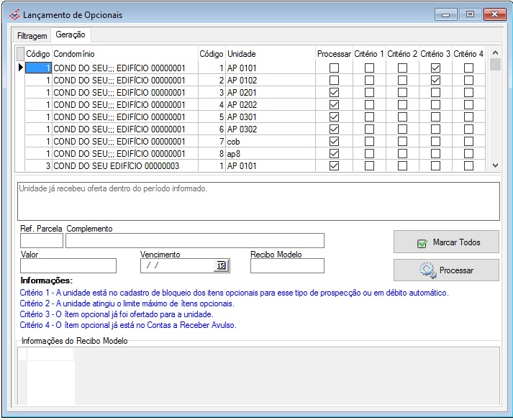
Task: Focus the Complemento text field
Action: pos(194,240)
